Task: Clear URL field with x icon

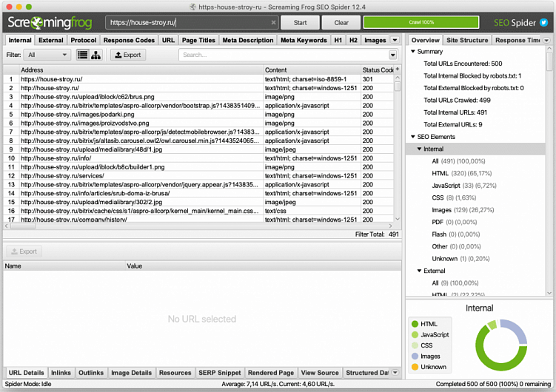Action: pyautogui.click(x=273, y=23)
